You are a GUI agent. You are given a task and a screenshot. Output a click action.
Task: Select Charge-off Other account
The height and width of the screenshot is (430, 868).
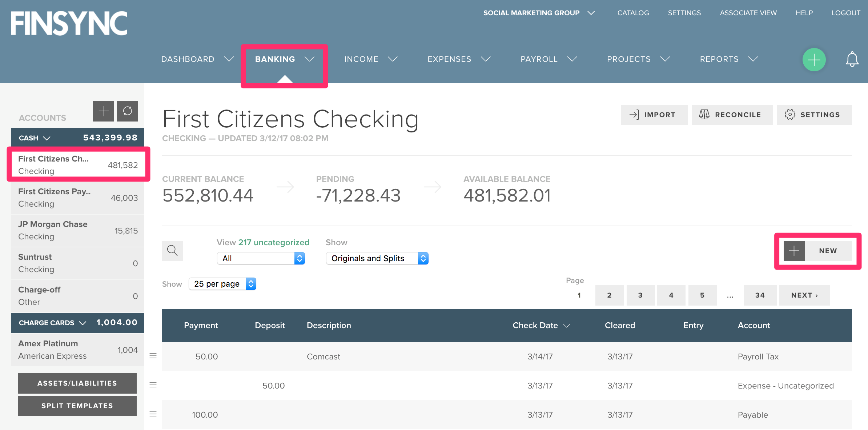pyautogui.click(x=78, y=296)
